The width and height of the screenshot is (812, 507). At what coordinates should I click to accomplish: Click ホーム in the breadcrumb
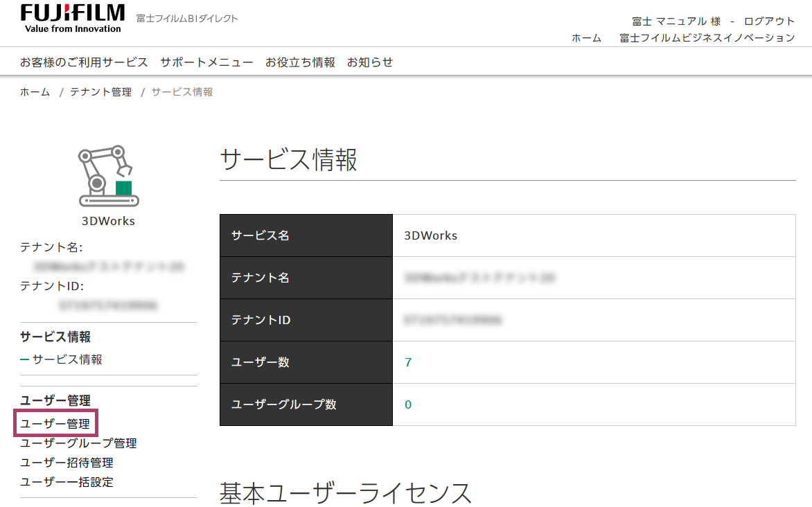point(35,92)
